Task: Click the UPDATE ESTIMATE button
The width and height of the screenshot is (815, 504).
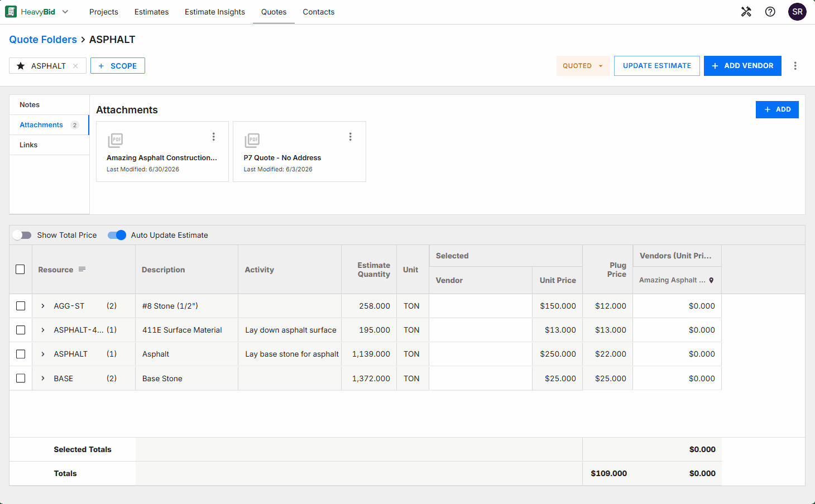Action: (x=657, y=66)
